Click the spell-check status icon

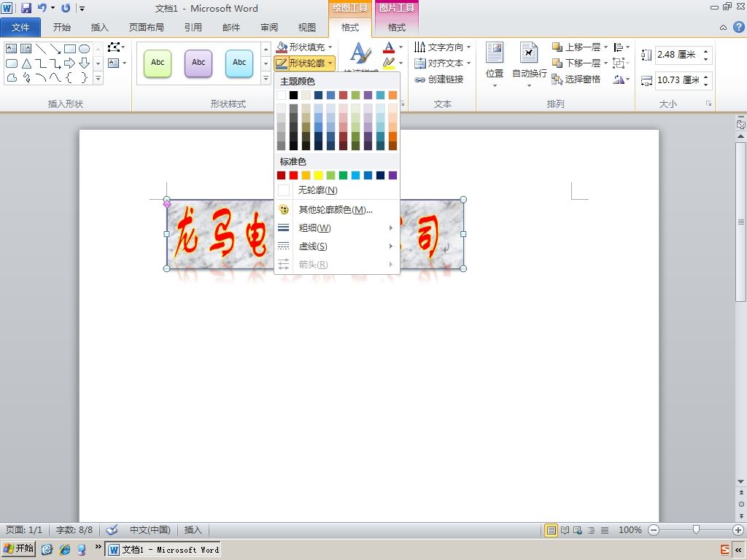coord(112,530)
